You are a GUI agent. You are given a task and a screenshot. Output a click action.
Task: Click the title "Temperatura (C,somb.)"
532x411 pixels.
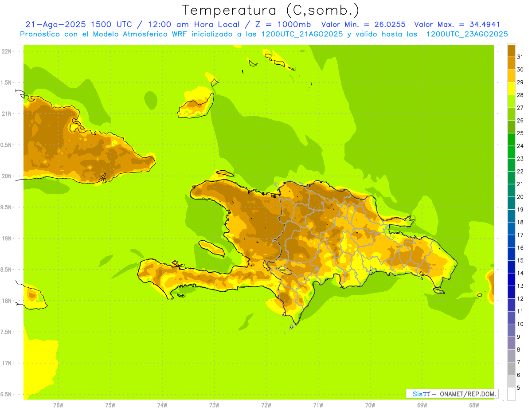270,10
